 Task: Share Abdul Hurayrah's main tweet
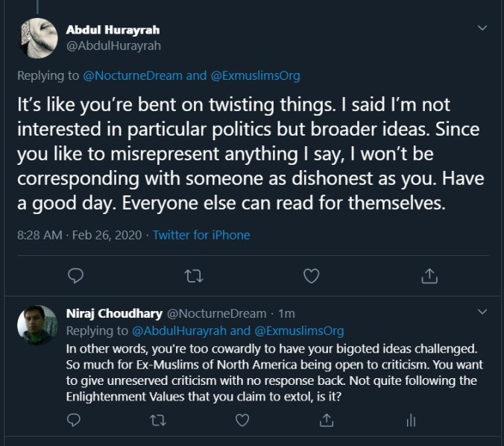tap(429, 276)
